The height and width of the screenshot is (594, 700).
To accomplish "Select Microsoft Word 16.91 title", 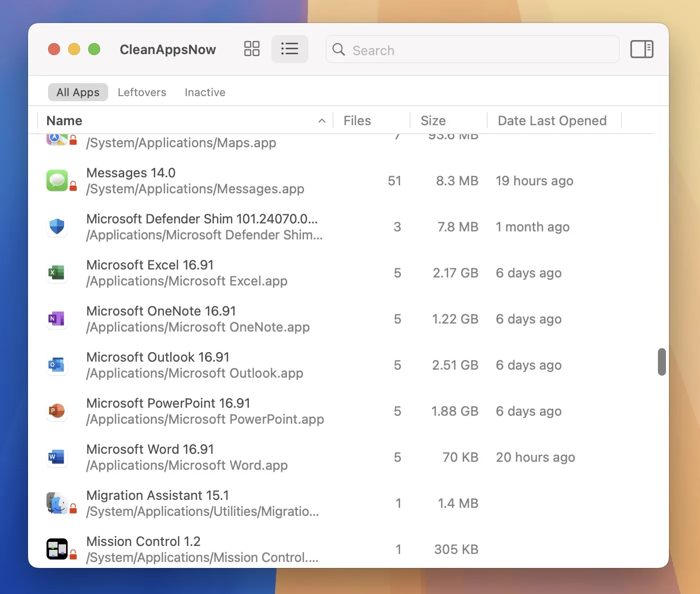I will tap(150, 449).
